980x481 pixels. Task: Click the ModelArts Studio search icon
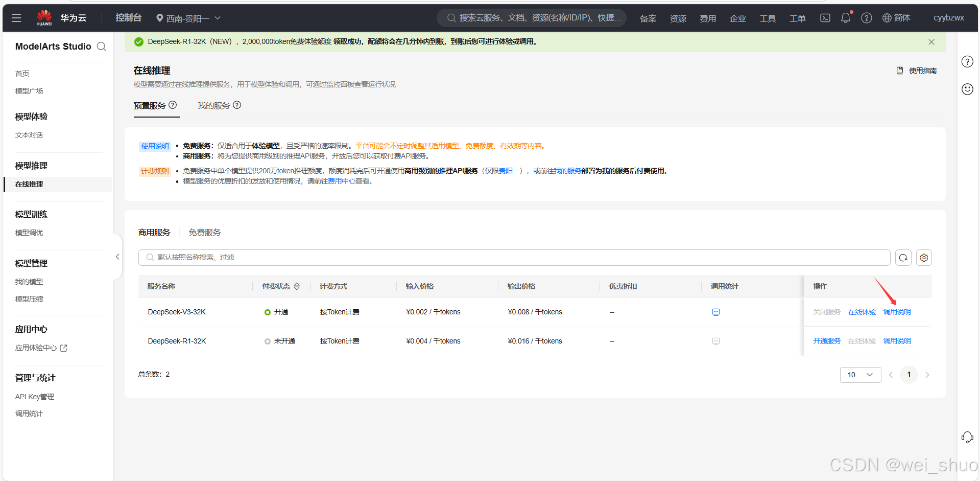click(x=102, y=47)
